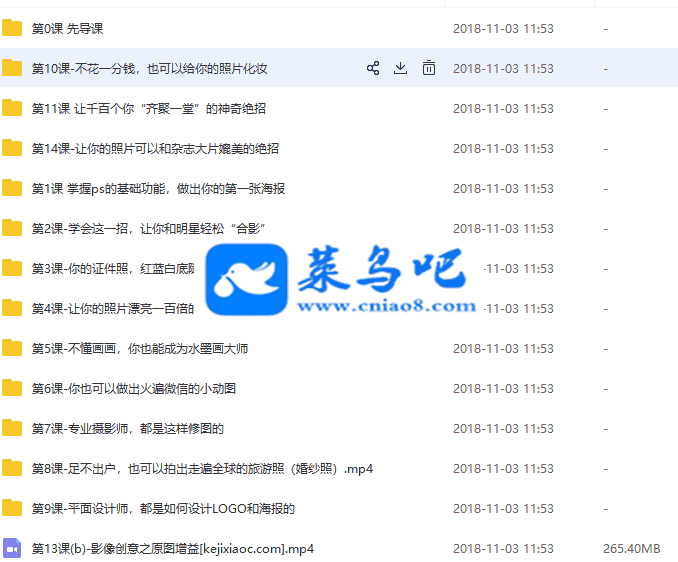Open folder icon for 第8课 row
Viewport: 678px width, 562px height.
(12, 468)
